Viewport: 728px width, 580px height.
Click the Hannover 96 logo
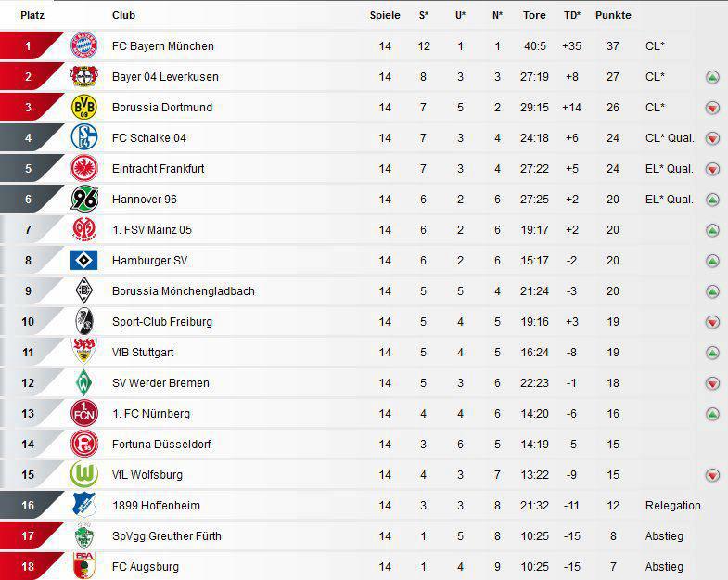click(84, 199)
